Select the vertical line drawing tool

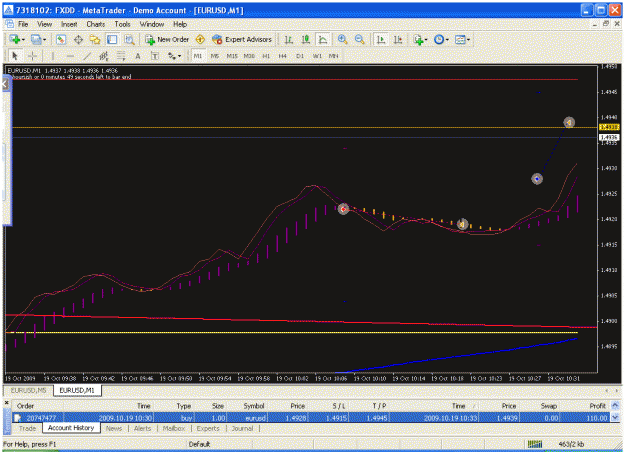click(53, 56)
